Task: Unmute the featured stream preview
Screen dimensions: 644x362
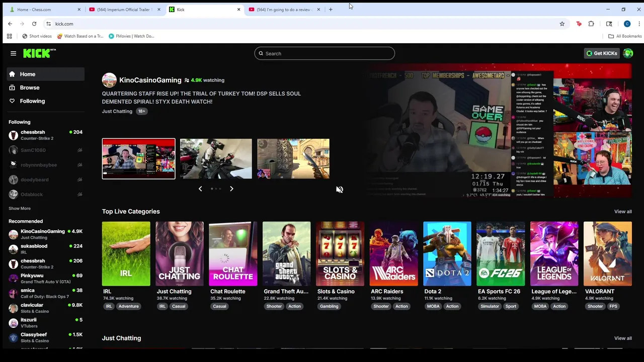Action: 340,190
